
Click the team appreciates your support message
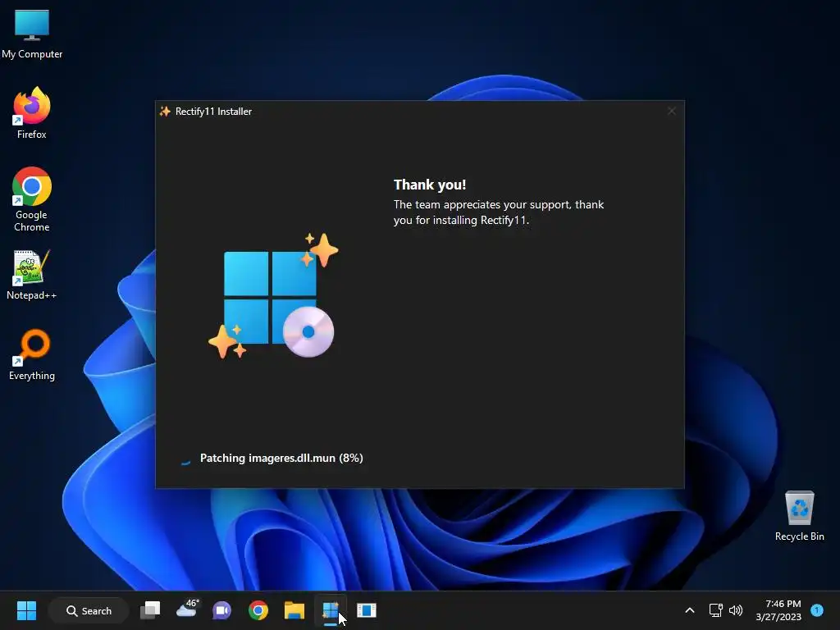pyautogui.click(x=498, y=212)
